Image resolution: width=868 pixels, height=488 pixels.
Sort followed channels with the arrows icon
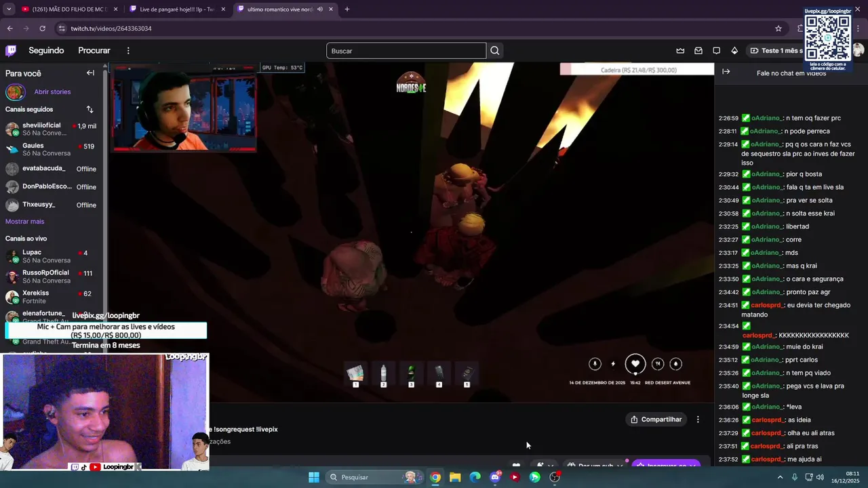point(90,109)
